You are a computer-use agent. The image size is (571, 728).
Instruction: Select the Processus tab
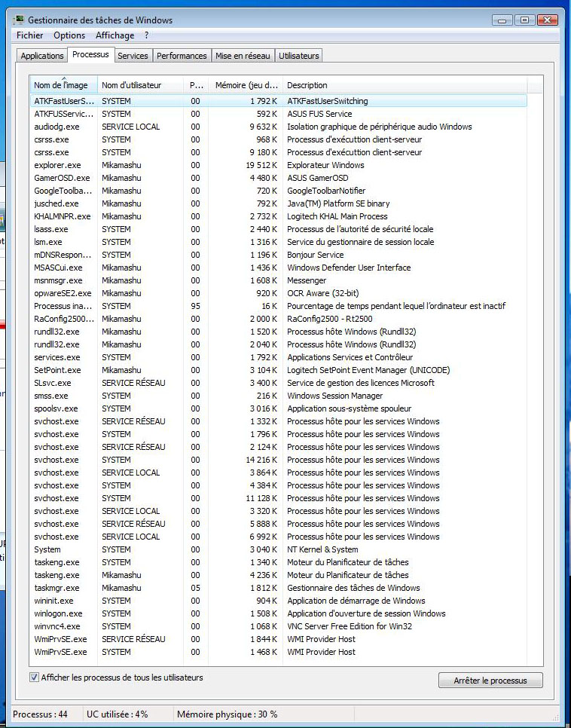90,54
